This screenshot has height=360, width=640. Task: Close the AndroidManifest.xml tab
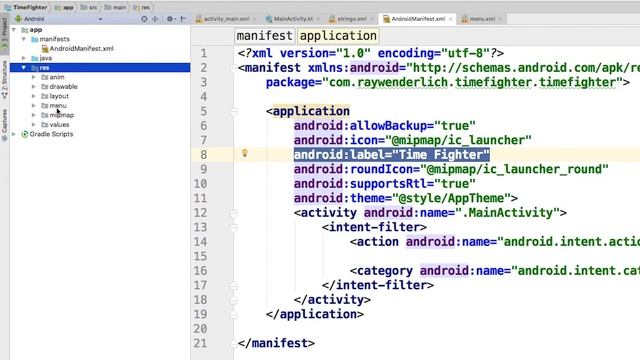[451, 19]
